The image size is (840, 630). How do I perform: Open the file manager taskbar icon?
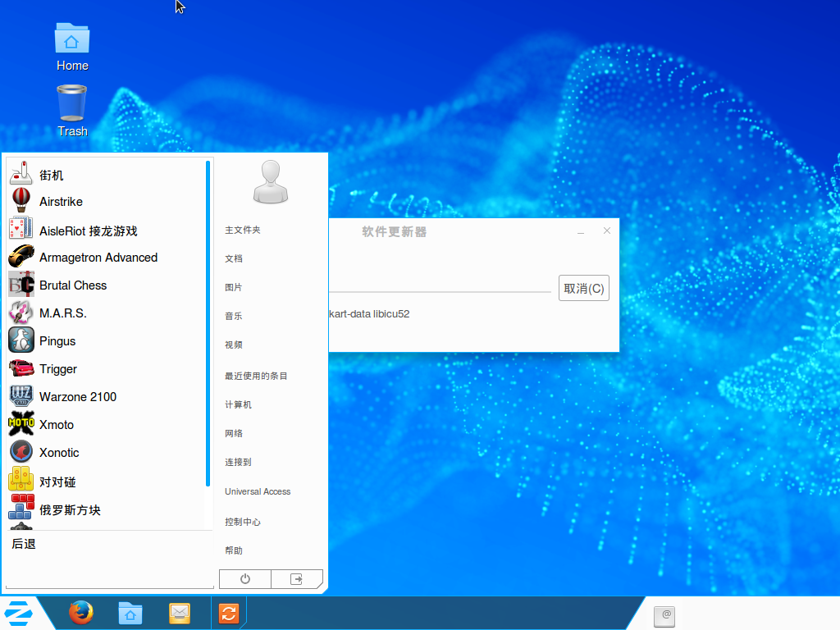pyautogui.click(x=130, y=613)
